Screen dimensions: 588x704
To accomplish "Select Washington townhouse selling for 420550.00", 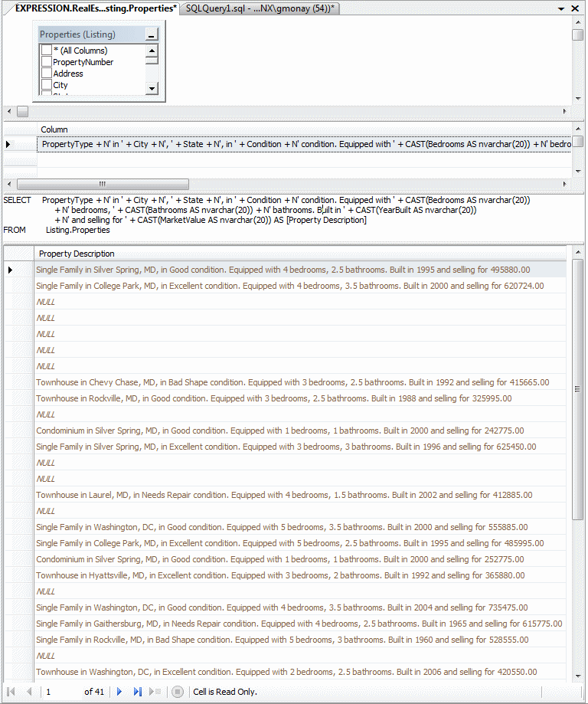I will pyautogui.click(x=300, y=672).
